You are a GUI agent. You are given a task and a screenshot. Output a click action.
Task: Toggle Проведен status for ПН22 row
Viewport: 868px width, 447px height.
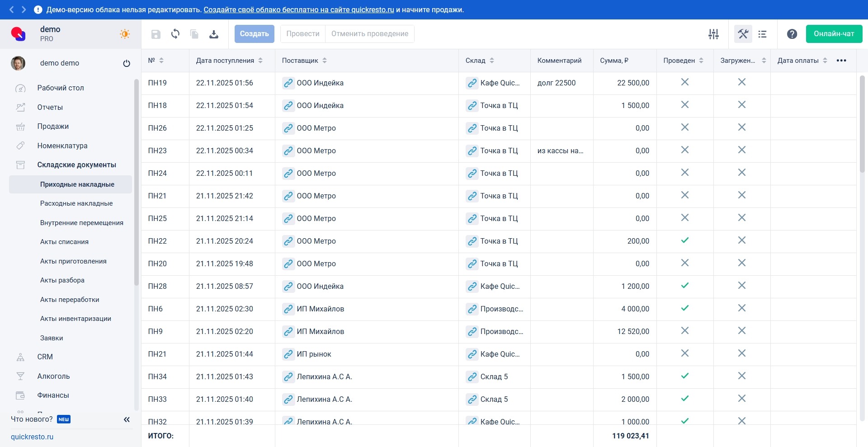click(x=684, y=240)
